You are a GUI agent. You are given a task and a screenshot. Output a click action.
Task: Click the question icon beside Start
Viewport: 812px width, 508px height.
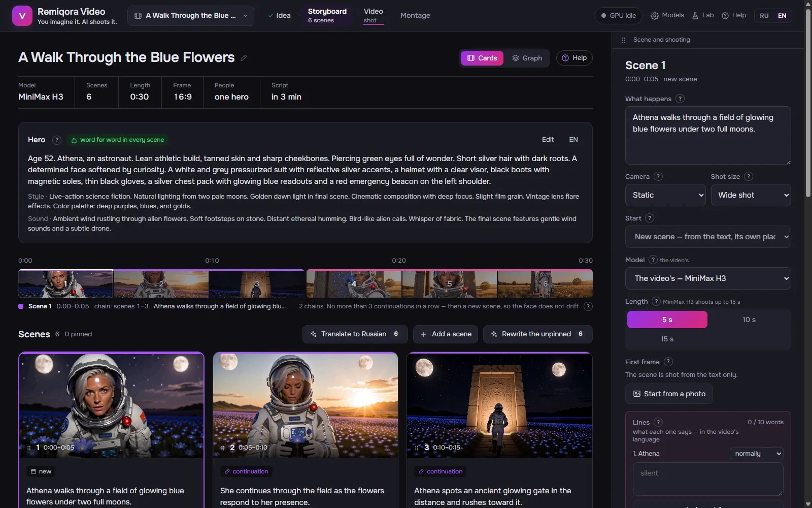click(x=650, y=218)
